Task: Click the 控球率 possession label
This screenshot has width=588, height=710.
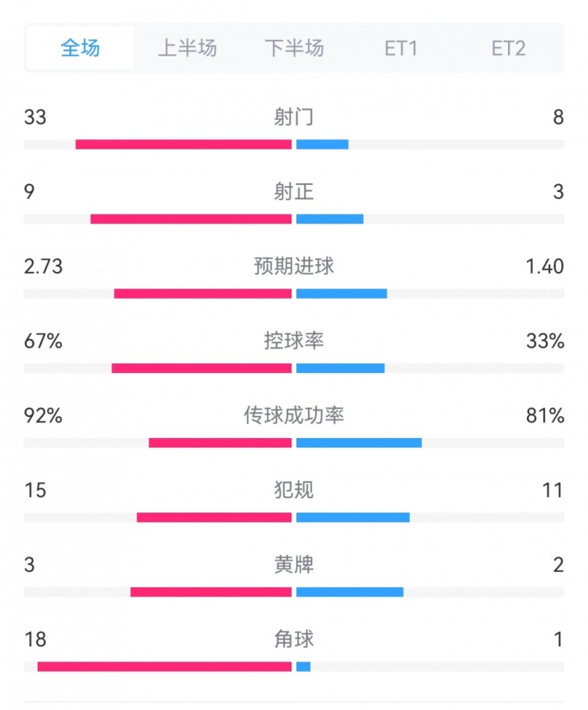Action: tap(294, 341)
